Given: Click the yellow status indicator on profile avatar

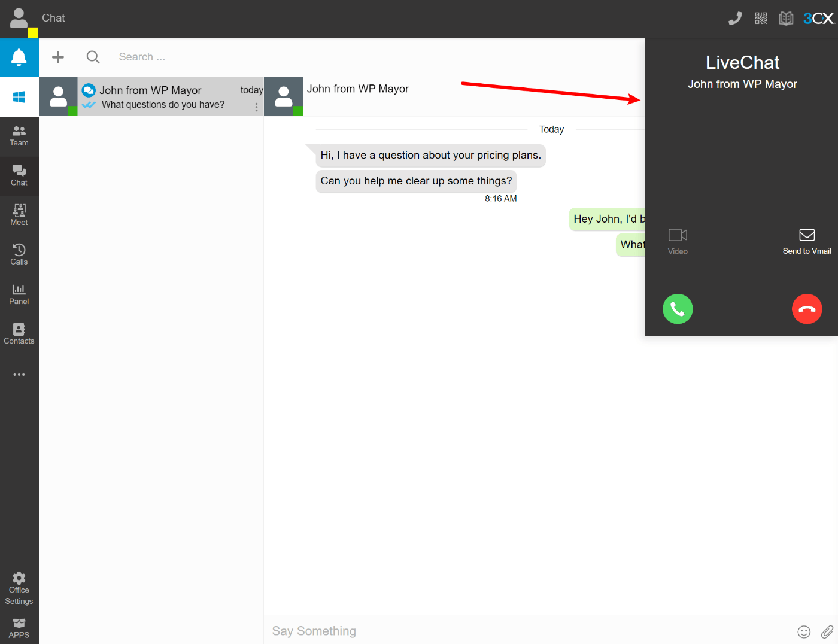Looking at the screenshot, I should pyautogui.click(x=33, y=32).
